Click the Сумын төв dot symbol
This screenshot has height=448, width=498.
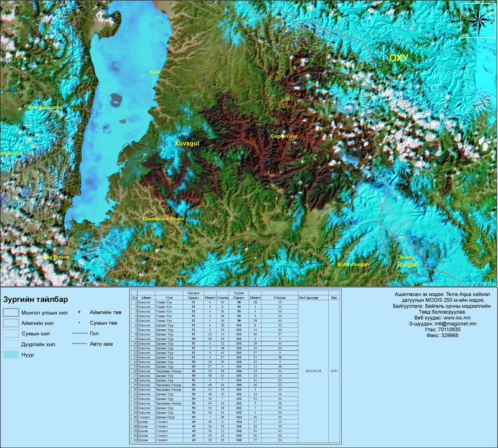click(79, 323)
